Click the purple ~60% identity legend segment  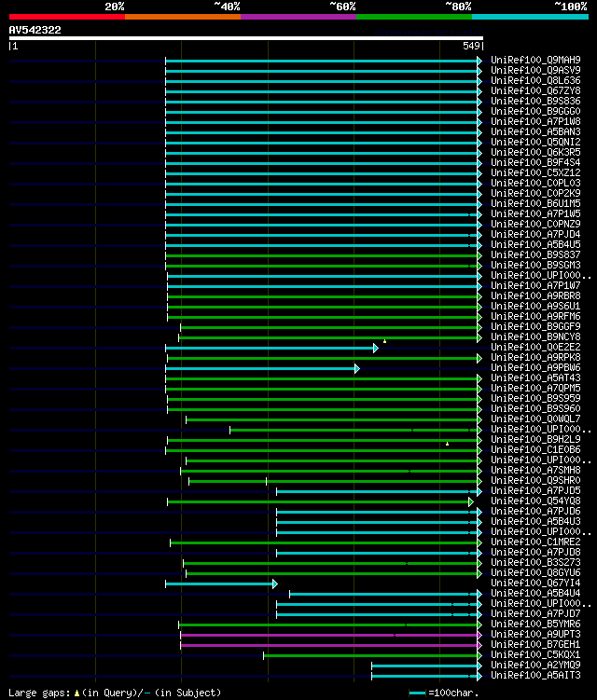298,17
